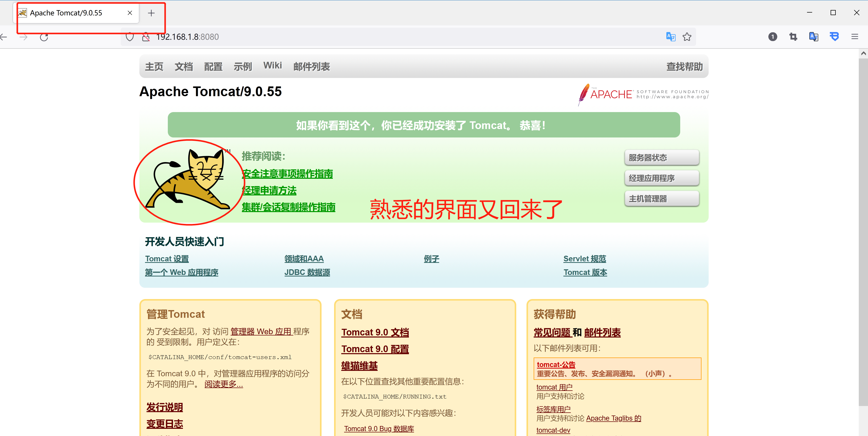Open 配置 in the navigation bar

click(213, 66)
